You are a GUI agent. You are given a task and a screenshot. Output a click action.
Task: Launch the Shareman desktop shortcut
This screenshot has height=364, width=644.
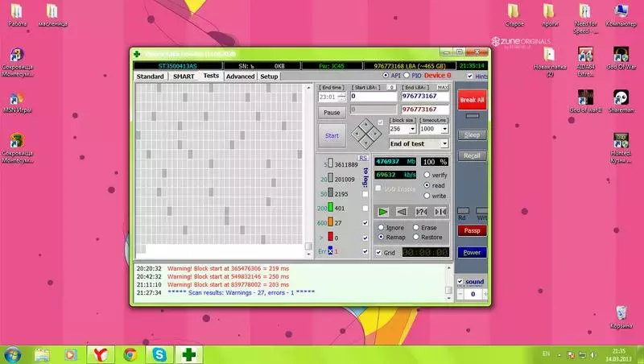(x=621, y=101)
